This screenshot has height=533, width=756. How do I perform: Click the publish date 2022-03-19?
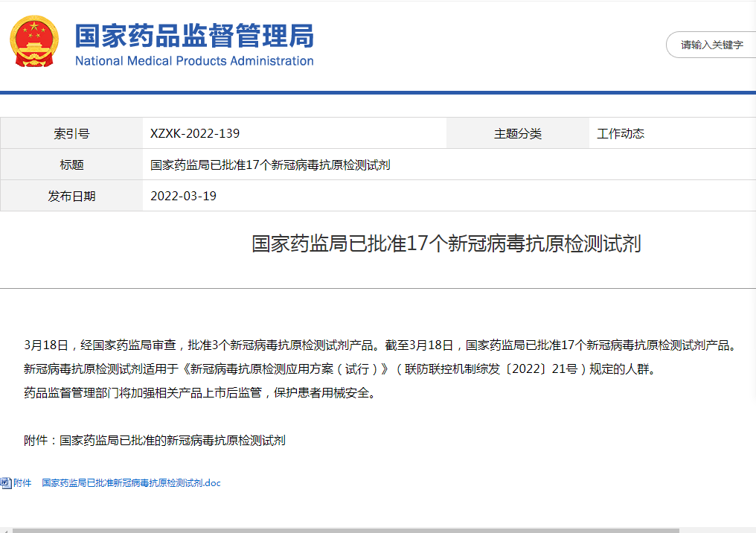pyautogui.click(x=183, y=197)
